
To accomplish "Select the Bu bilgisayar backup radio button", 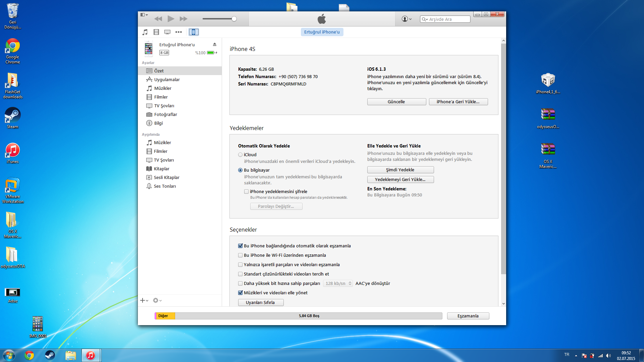I will [240, 170].
